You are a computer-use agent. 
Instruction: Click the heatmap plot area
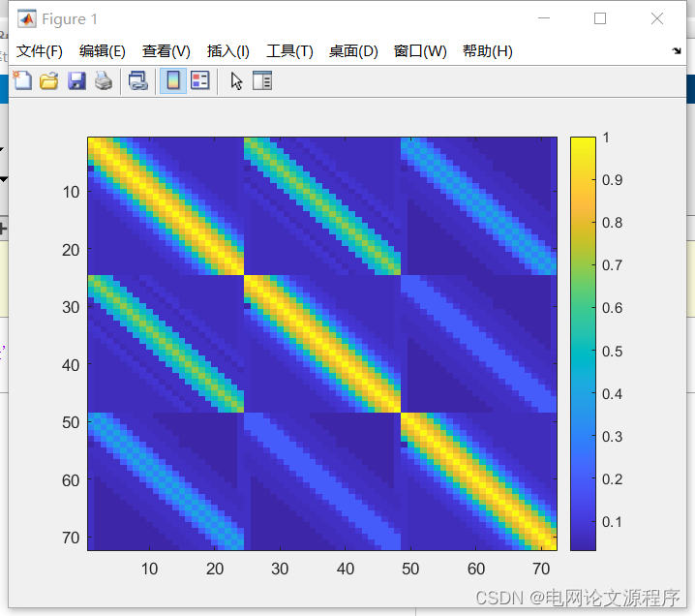(322, 344)
